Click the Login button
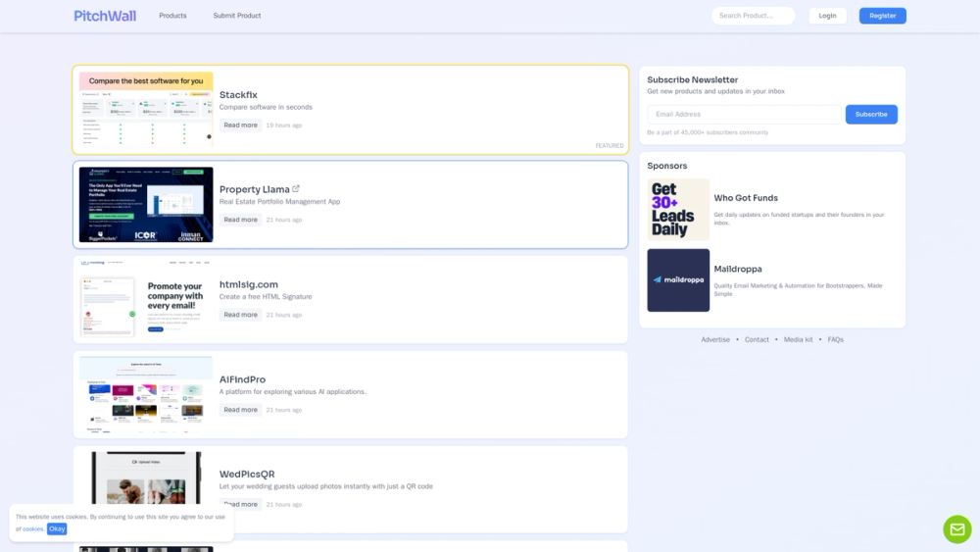The image size is (980, 552). pyautogui.click(x=827, y=16)
